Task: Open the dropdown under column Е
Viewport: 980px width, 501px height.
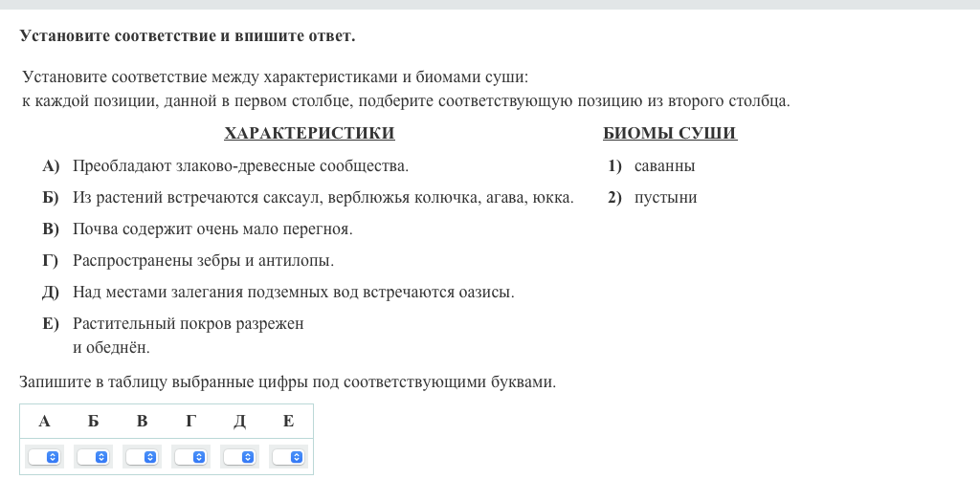Action: [288, 457]
